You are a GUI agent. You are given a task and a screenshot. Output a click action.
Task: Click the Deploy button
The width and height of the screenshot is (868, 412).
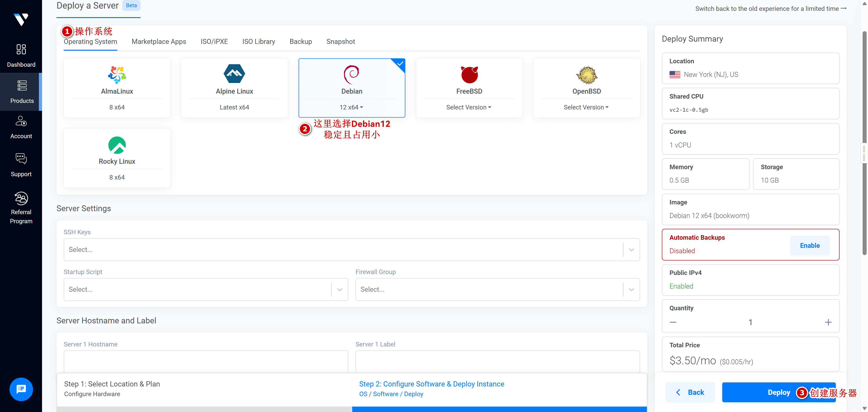778,392
